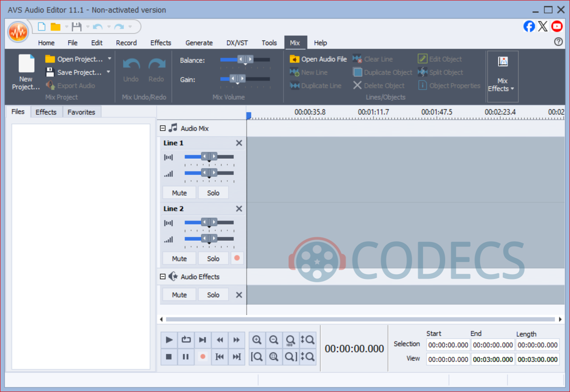
Task: Open the Mix Effects dropdown
Action: (x=502, y=76)
